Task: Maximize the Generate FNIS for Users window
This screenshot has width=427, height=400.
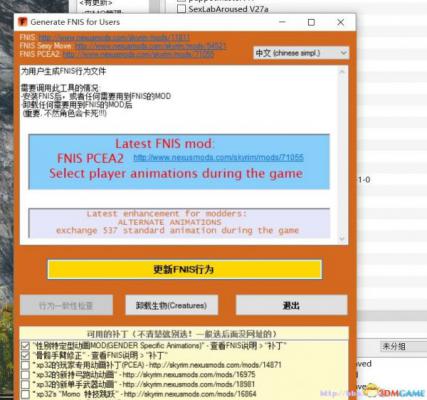Action: click(311, 22)
